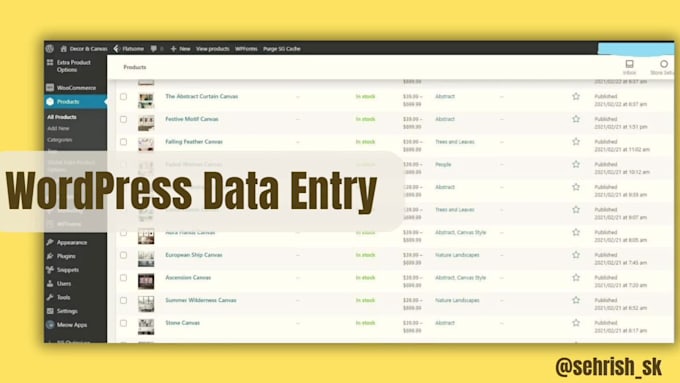Check Falling Feather Canvas checkbox

[x=124, y=142]
